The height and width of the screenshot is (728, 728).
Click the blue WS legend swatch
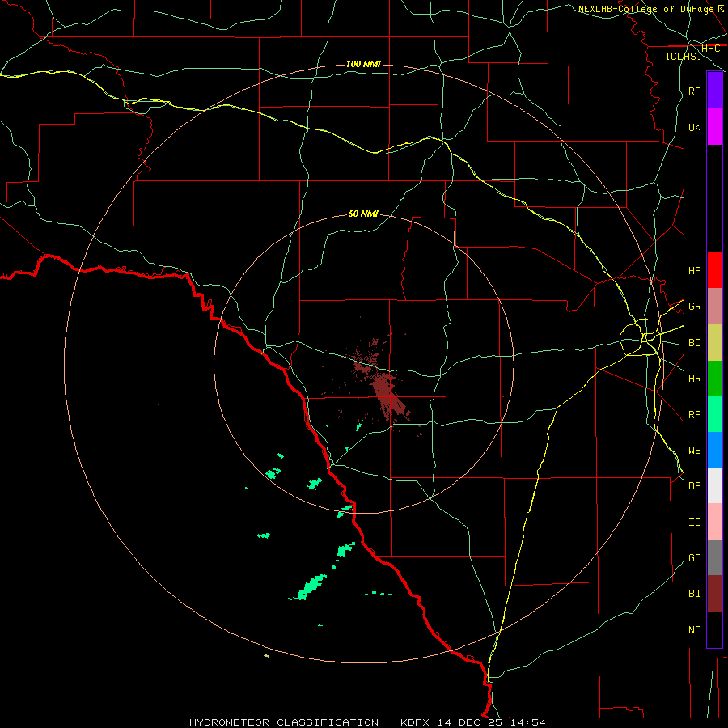[x=714, y=450]
